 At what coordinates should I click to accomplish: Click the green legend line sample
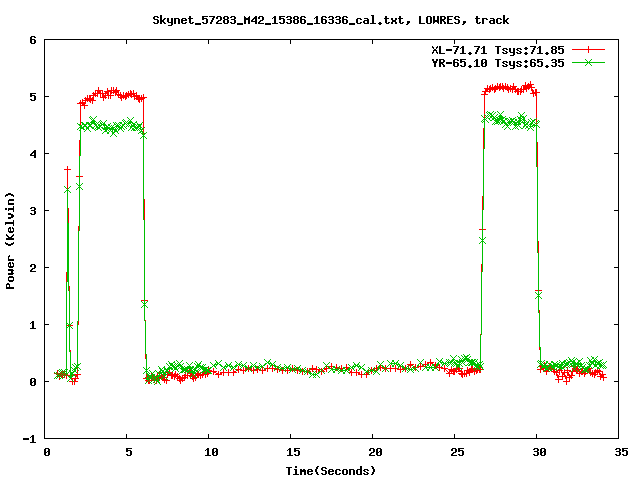pos(588,63)
